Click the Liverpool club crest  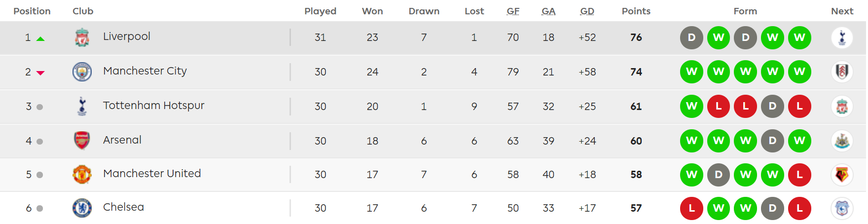pos(82,37)
